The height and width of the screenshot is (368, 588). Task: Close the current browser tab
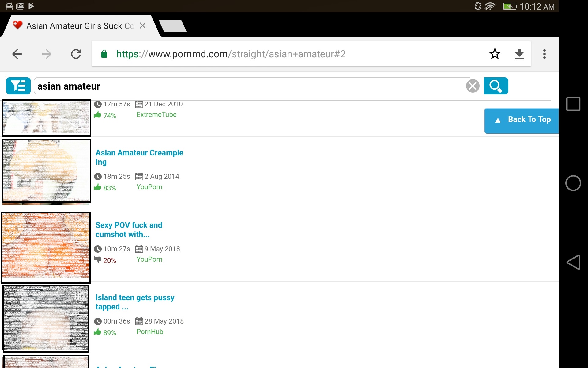pos(143,26)
